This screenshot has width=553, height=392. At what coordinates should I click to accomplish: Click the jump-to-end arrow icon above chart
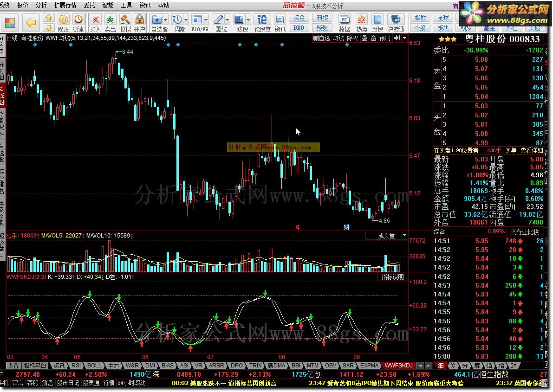[x=397, y=38]
